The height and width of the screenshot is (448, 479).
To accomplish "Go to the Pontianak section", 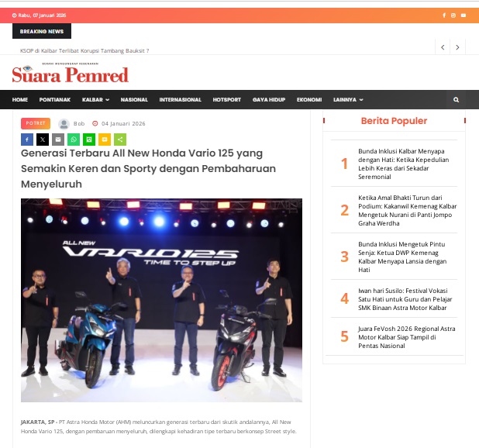I will 55,100.
